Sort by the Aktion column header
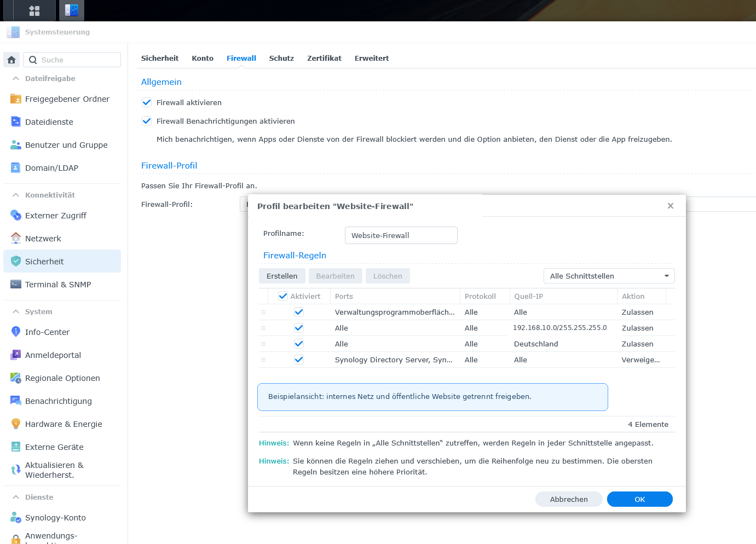Image resolution: width=756 pixels, height=544 pixels. (x=642, y=296)
